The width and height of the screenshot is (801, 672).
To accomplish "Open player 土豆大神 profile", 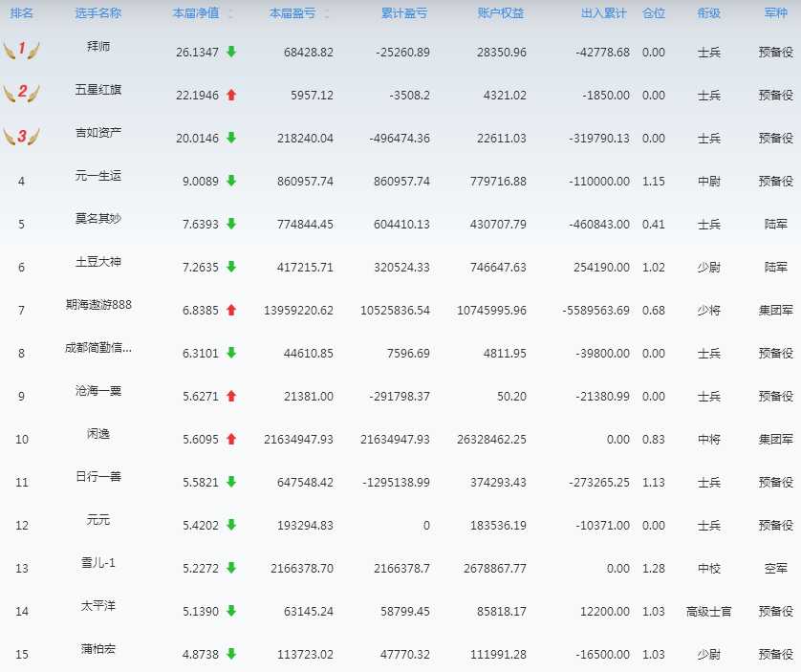I will (98, 262).
